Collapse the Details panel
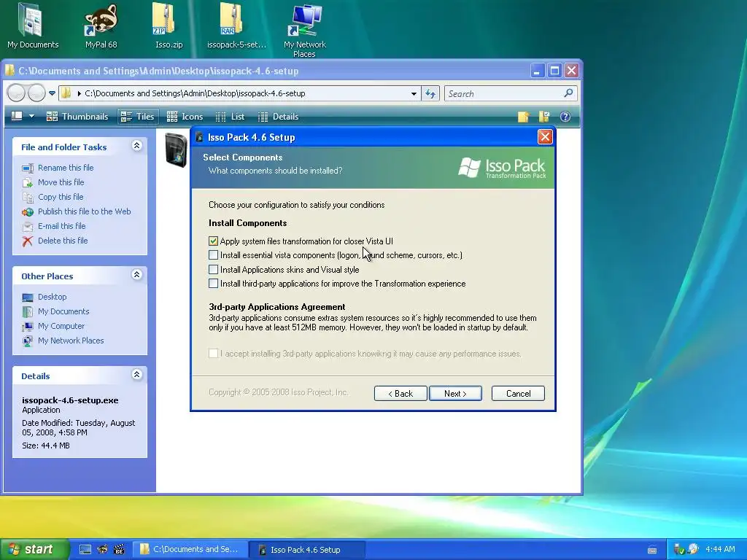Viewport: 747px width, 560px height. 136,375
